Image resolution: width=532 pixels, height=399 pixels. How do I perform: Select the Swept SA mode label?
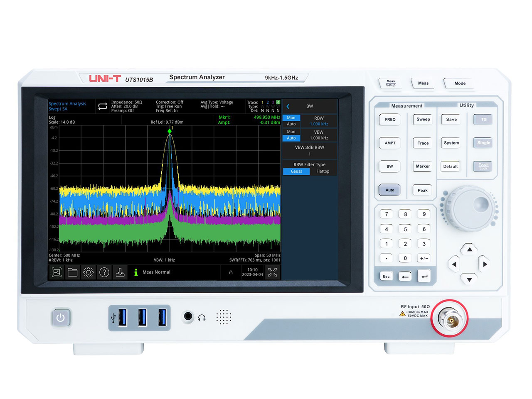pyautogui.click(x=58, y=108)
